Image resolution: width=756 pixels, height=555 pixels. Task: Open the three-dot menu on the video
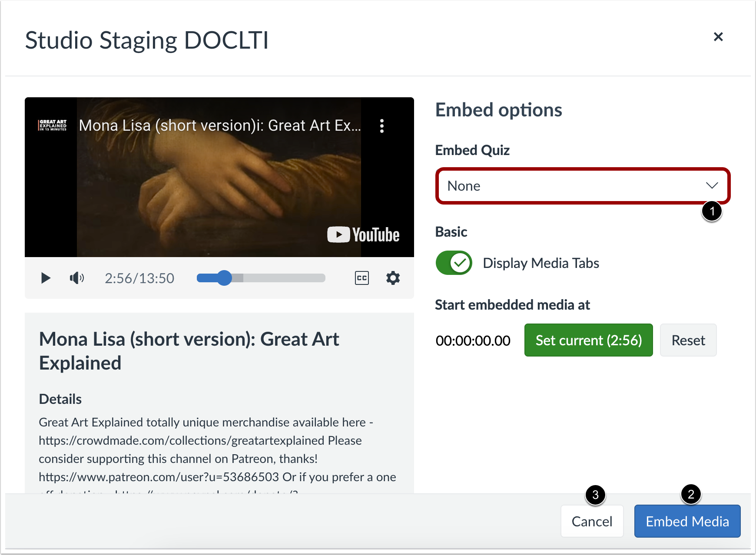[x=382, y=126]
